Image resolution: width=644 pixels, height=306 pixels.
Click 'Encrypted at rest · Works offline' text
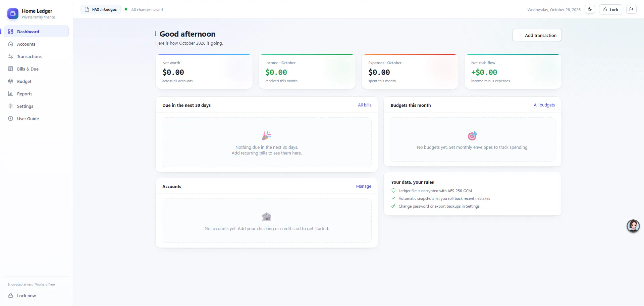[31, 285]
